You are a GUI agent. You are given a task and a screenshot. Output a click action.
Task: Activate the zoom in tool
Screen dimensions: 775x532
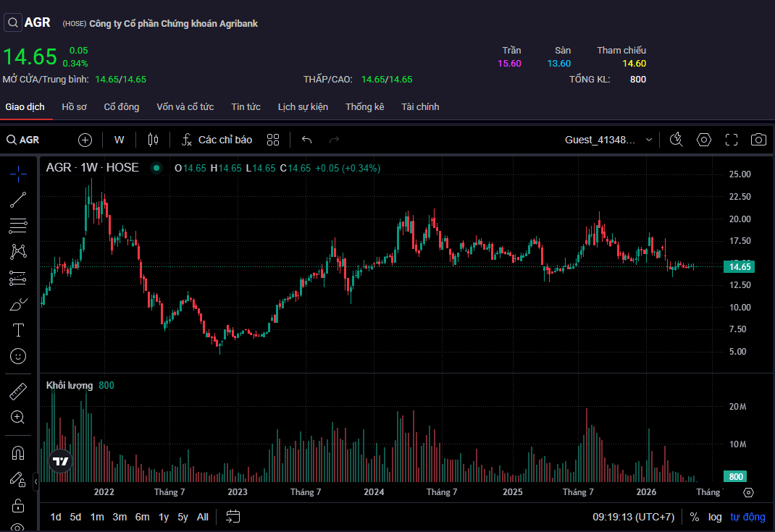[x=18, y=418]
